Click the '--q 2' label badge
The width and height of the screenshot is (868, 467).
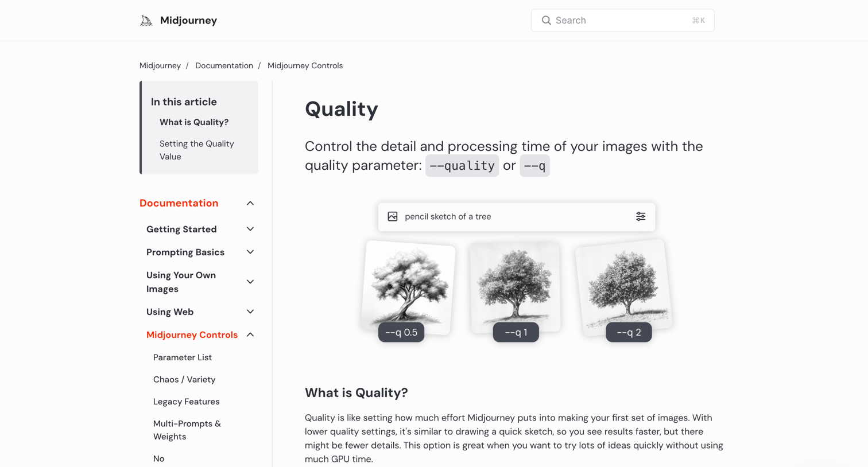[629, 332]
